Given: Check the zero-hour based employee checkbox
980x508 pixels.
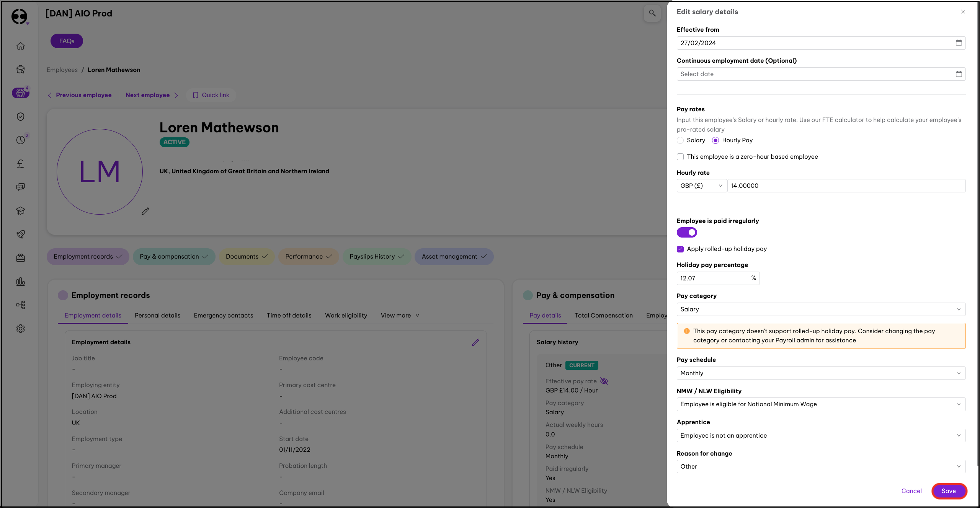Looking at the screenshot, I should 680,157.
